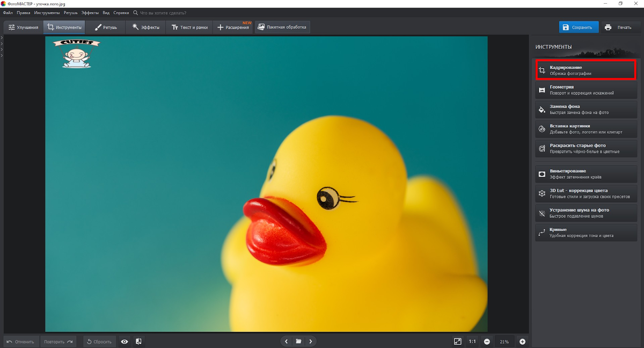Image resolution: width=644 pixels, height=348 pixels.
Task: Switch to the Текст и рамки tab
Action: click(189, 27)
